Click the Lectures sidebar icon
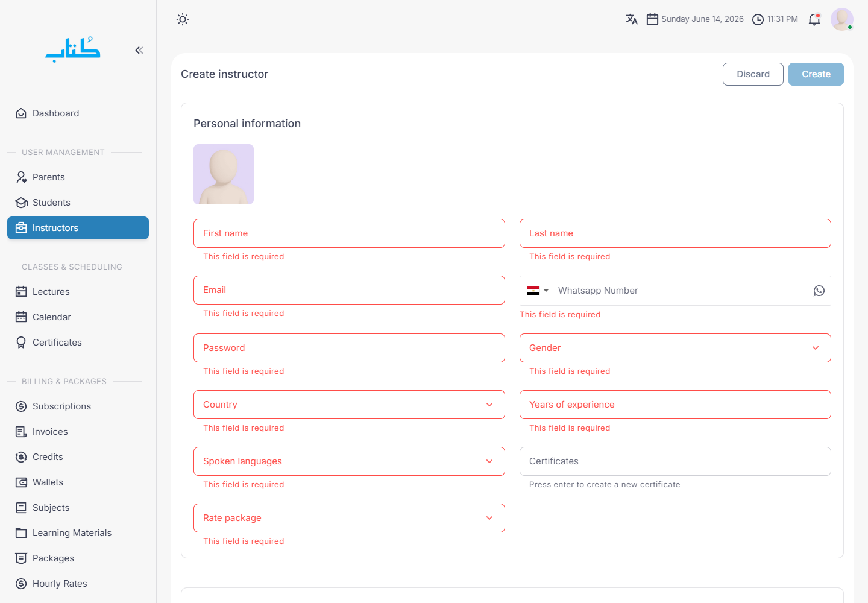 (x=21, y=292)
